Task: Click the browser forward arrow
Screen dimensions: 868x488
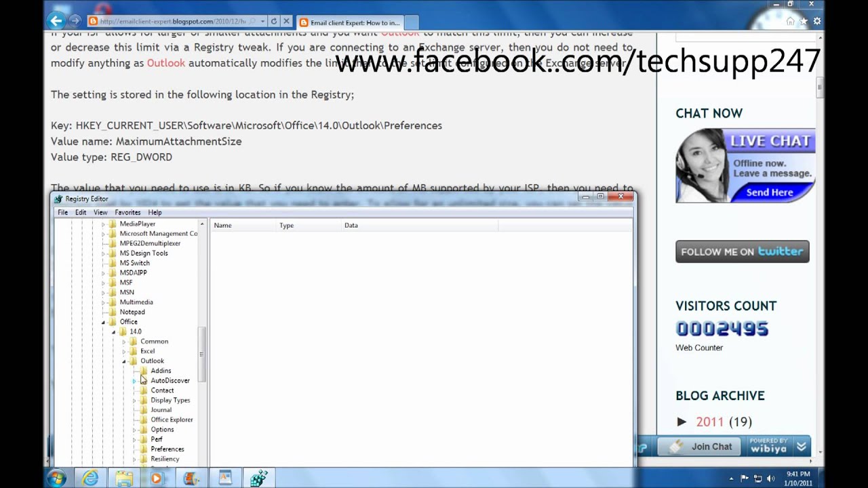Action: click(75, 21)
